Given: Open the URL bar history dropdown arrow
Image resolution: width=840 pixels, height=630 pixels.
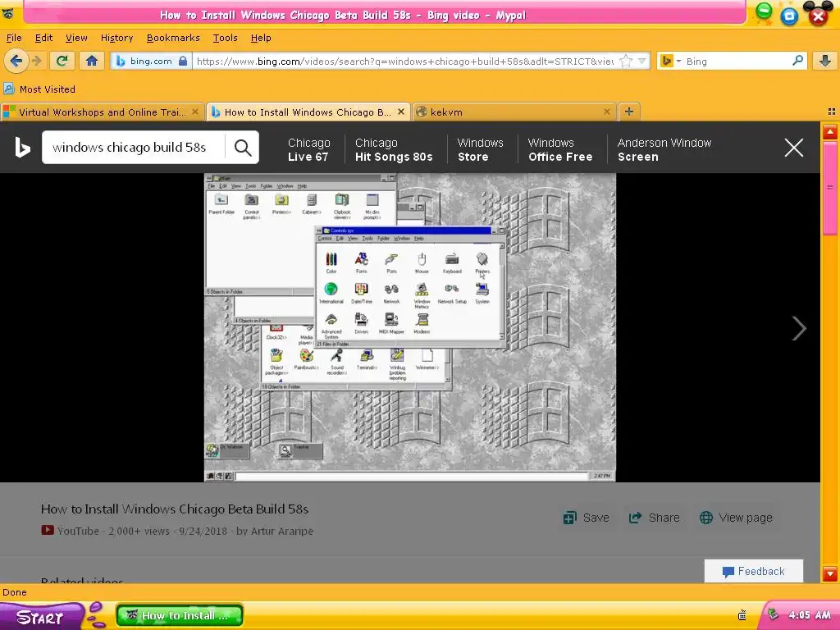Looking at the screenshot, I should [641, 61].
